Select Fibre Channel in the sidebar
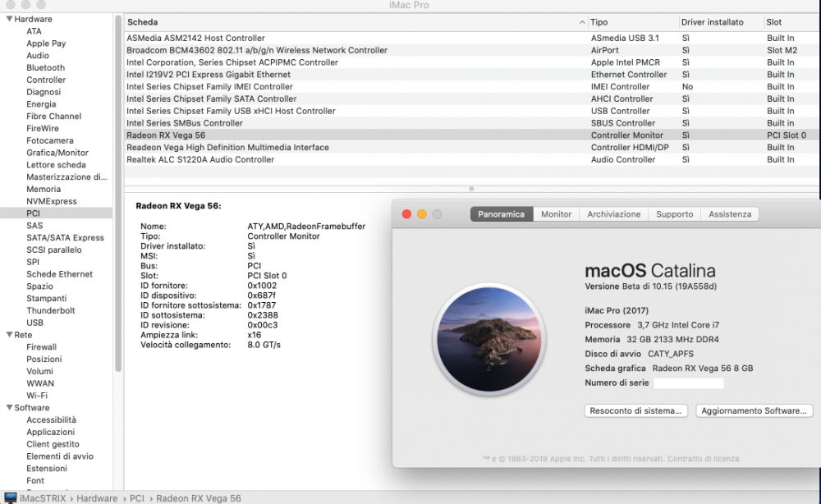 pyautogui.click(x=53, y=117)
